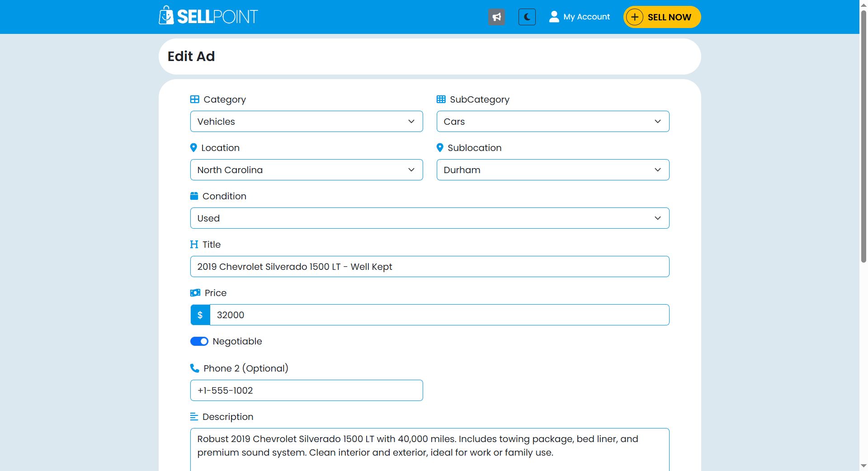The image size is (868, 471).
Task: Open the My Account menu
Action: 586,17
